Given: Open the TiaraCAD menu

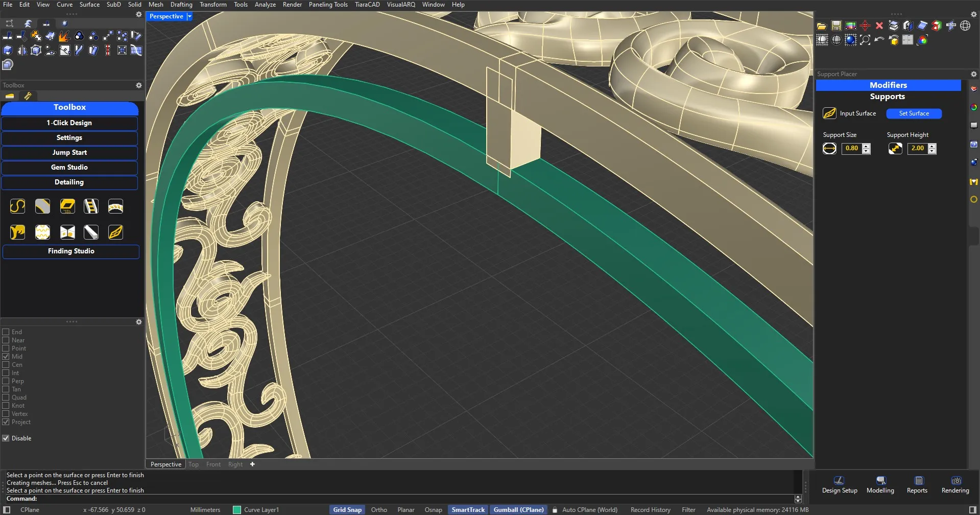Looking at the screenshot, I should (x=367, y=5).
